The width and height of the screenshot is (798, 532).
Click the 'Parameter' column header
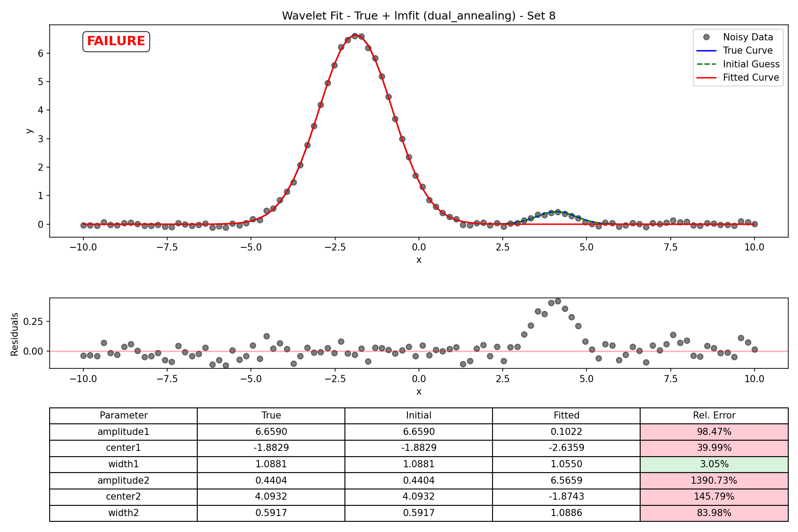tap(124, 416)
